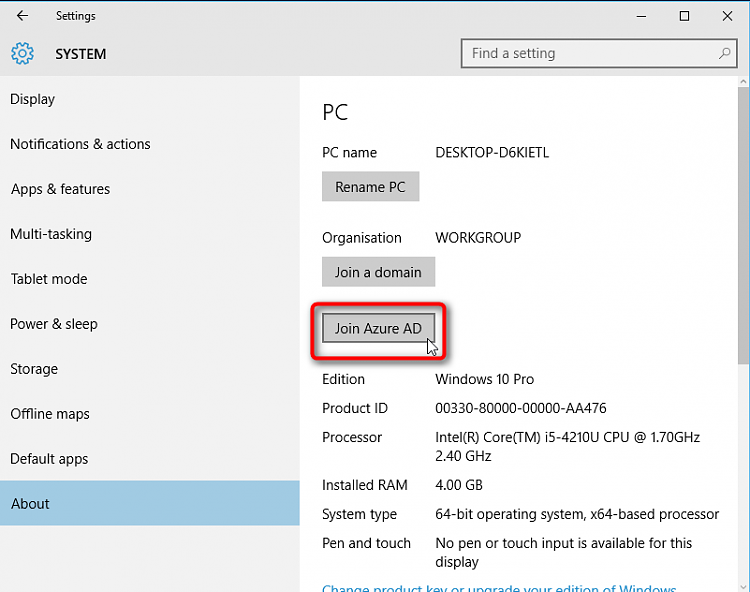Select the About section

click(x=150, y=503)
